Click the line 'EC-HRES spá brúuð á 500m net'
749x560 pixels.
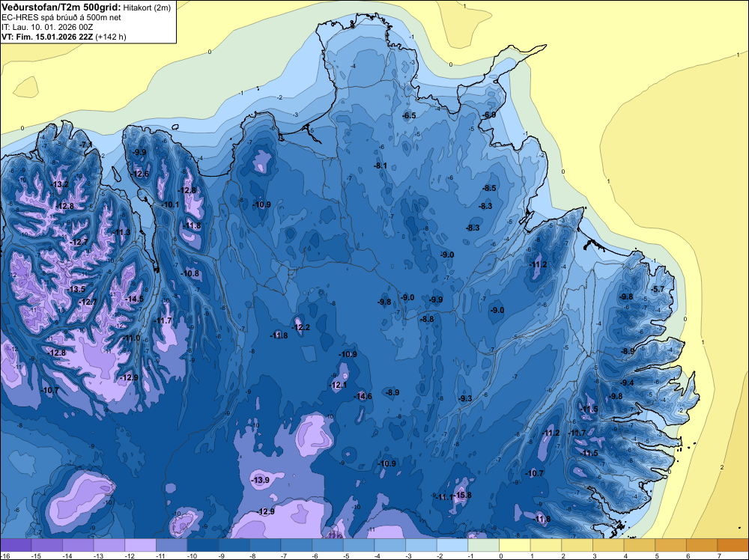pyautogui.click(x=61, y=17)
